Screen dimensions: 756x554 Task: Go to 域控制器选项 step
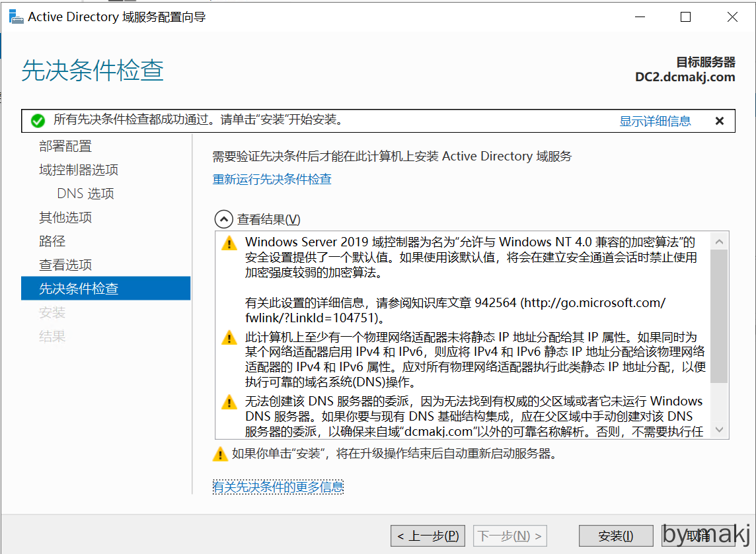click(x=79, y=170)
